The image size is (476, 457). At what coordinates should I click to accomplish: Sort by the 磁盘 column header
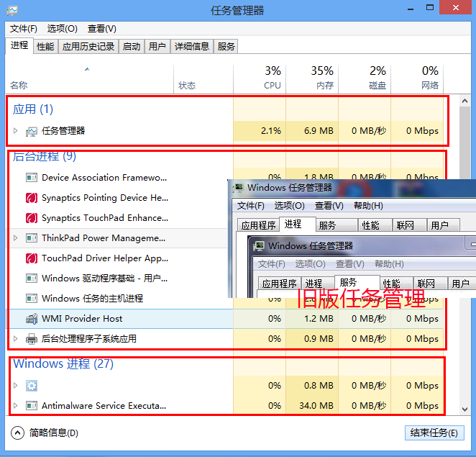pyautogui.click(x=365, y=79)
